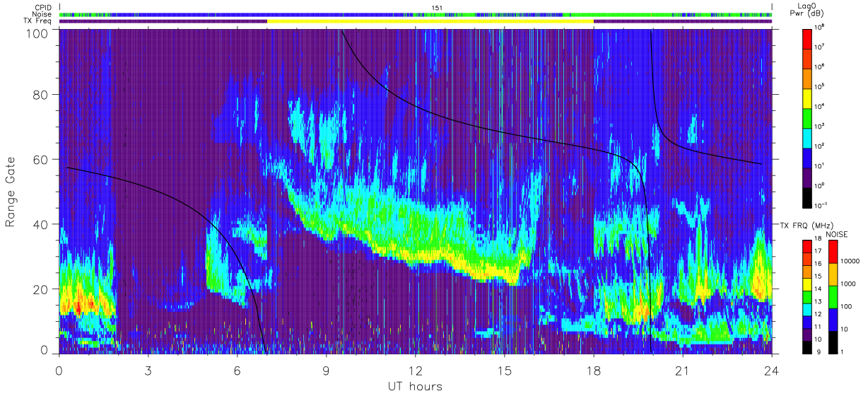Click the Noise indicator strip above plot
Viewport: 868px width, 401px height.
(416, 14)
